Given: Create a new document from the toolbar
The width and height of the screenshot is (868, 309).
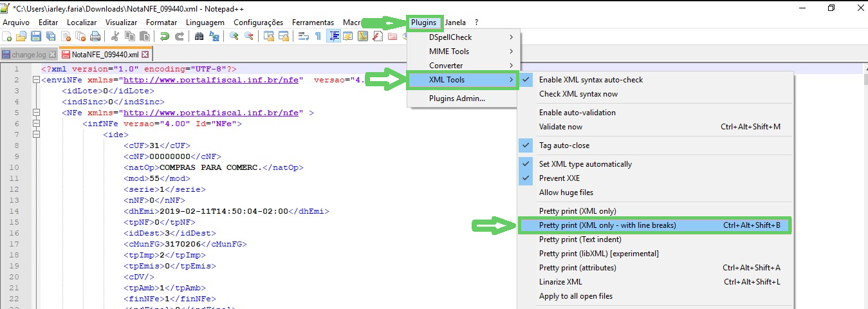Looking at the screenshot, I should [7, 36].
